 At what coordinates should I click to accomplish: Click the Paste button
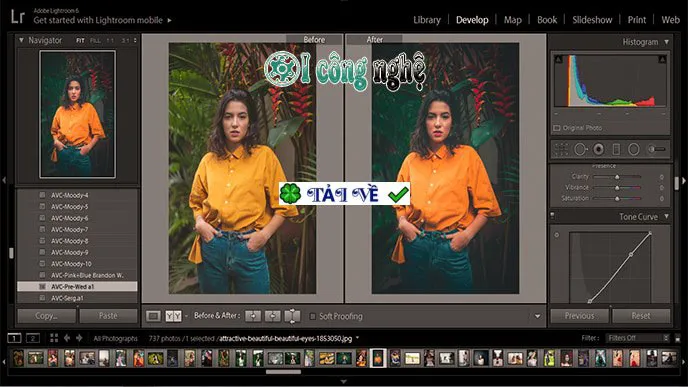[108, 316]
